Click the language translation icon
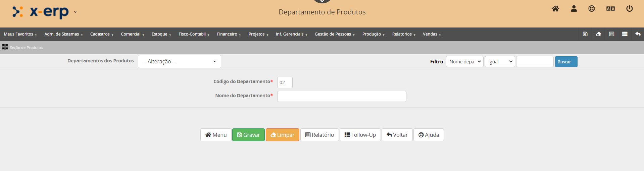This screenshot has height=171, width=644. pyautogui.click(x=610, y=9)
